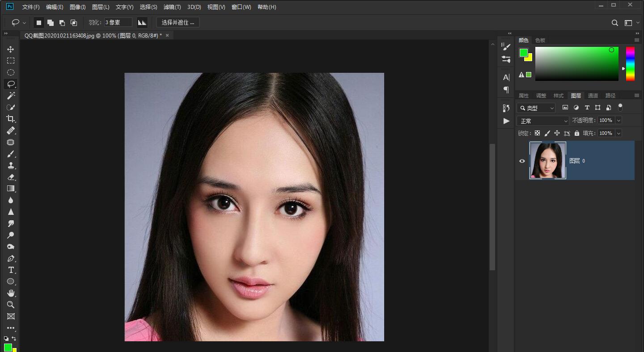Open the 滤镜 menu

point(171,7)
